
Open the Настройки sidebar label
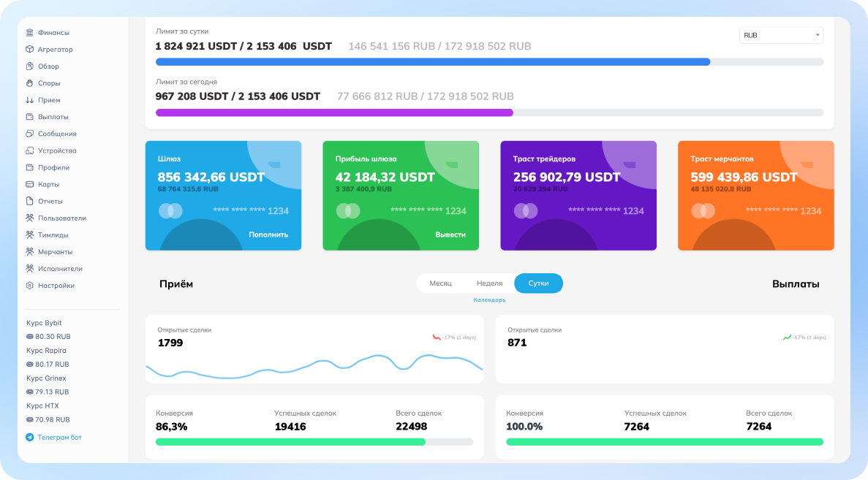[x=56, y=286]
